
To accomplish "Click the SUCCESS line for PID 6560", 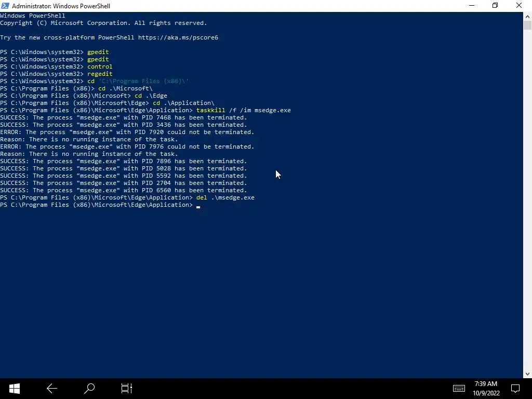I will (x=124, y=190).
